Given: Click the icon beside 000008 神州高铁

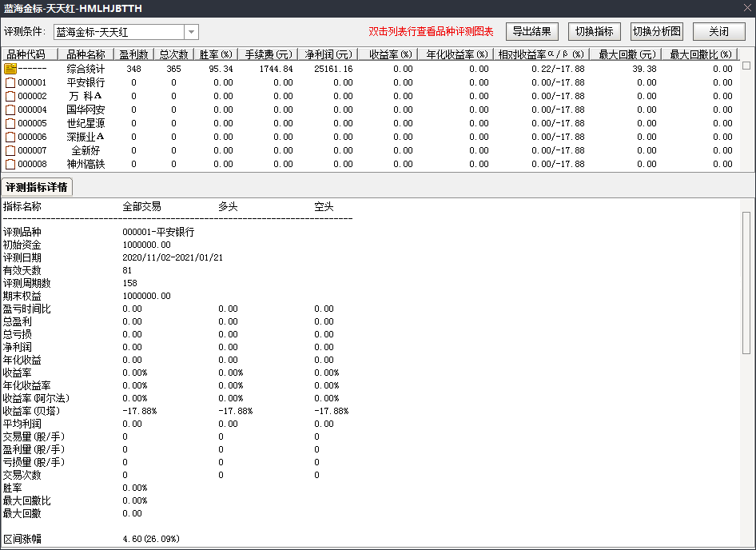Looking at the screenshot, I should click(x=10, y=164).
